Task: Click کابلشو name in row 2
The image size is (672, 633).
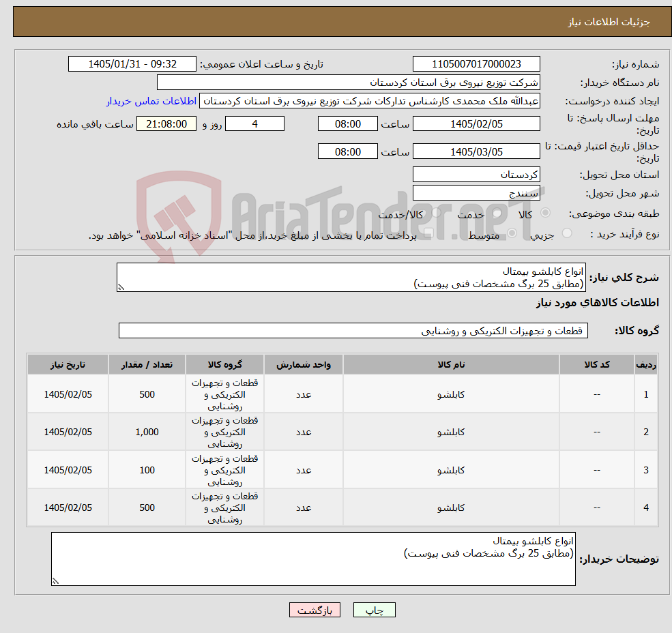Action: [x=451, y=432]
